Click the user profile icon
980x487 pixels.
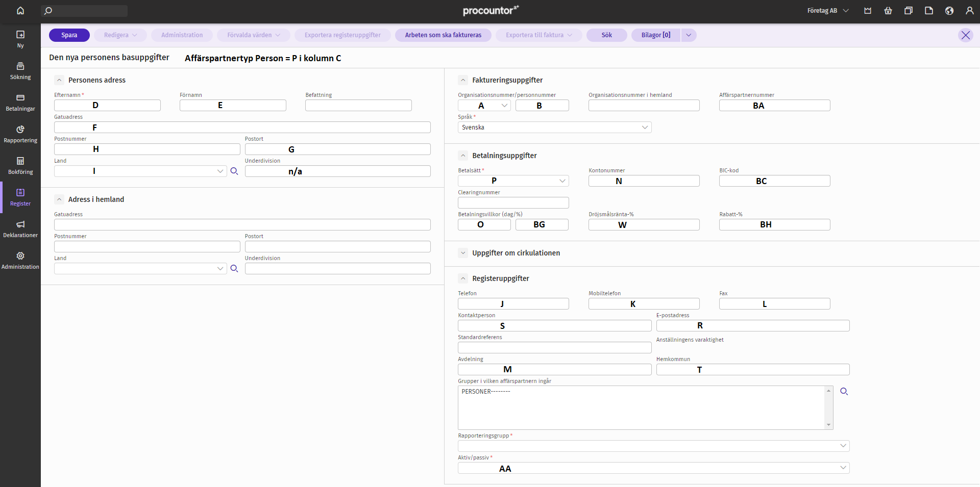tap(969, 11)
